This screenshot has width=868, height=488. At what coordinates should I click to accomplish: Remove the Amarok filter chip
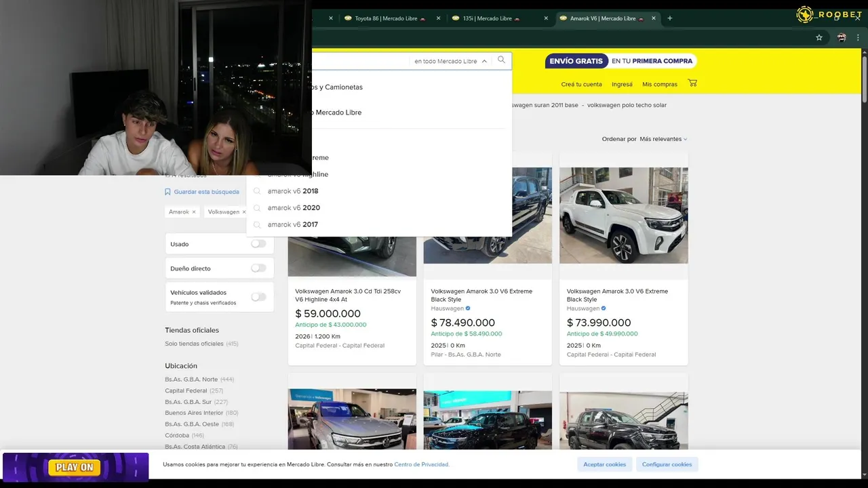(x=194, y=212)
